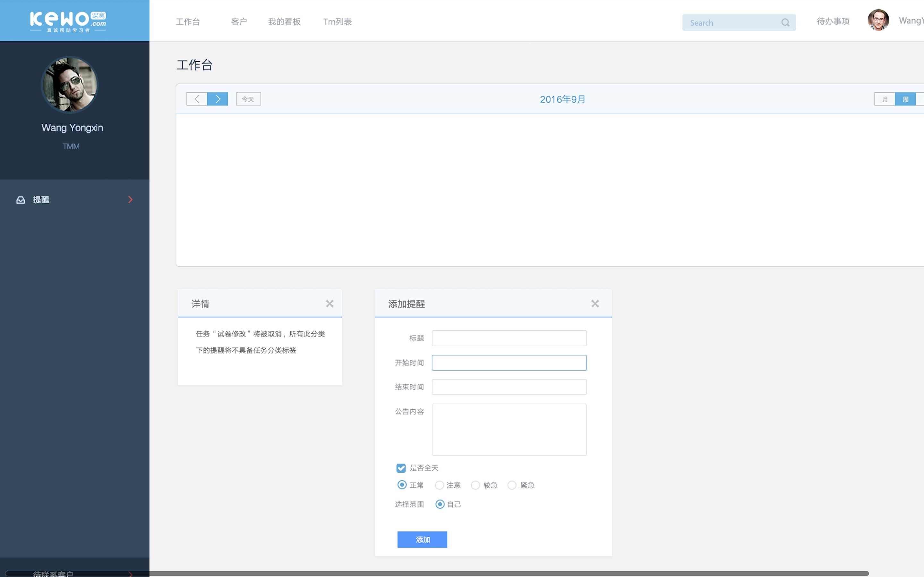Click the inbox icon beside 提醒

tap(21, 200)
